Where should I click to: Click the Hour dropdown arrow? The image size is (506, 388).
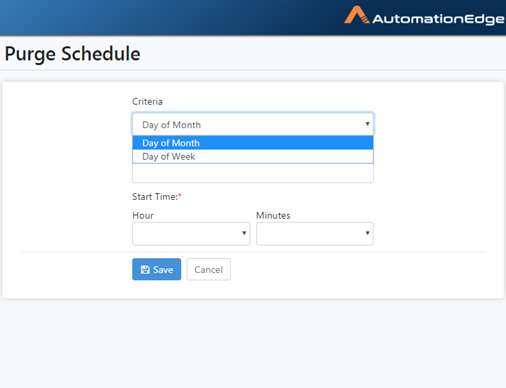pyautogui.click(x=244, y=233)
